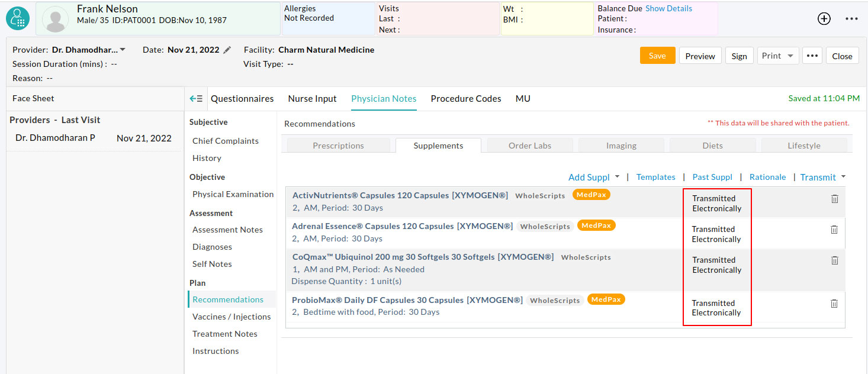Collapse the notes navigation menu icon
This screenshot has width=868, height=374.
coord(196,98)
